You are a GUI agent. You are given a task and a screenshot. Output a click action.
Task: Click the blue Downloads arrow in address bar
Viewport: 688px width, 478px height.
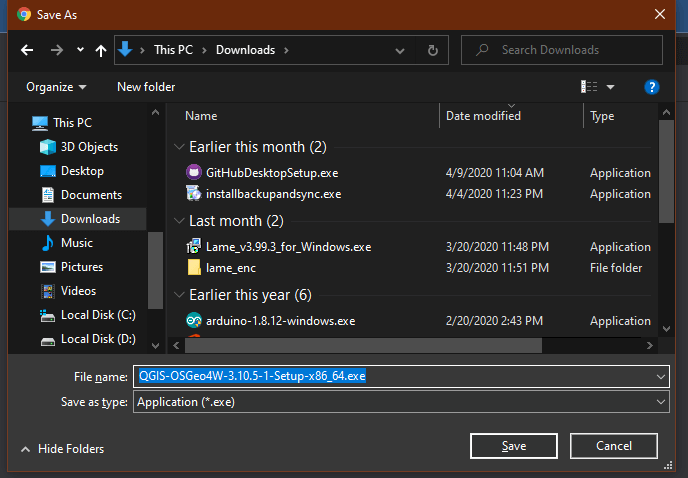tap(125, 49)
